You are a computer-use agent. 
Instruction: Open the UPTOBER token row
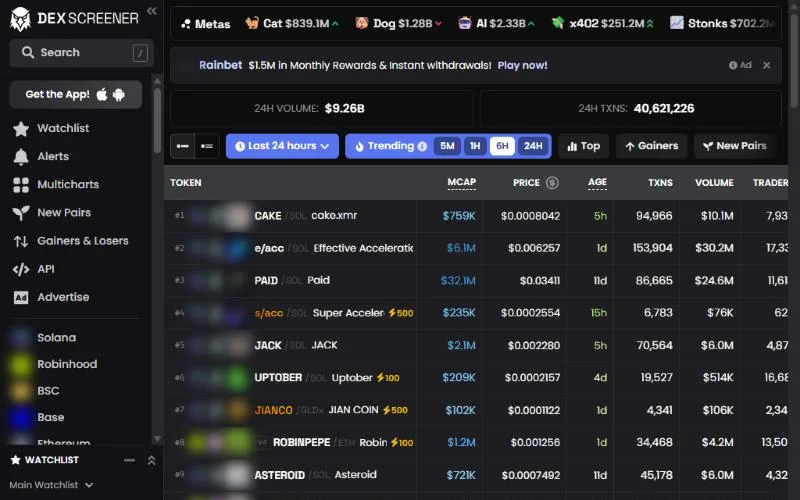(x=476, y=378)
